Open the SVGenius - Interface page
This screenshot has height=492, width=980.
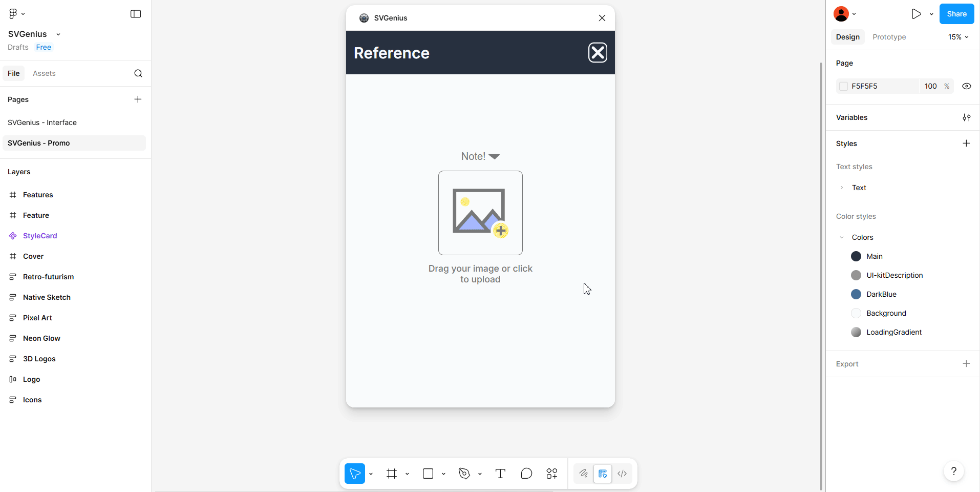(x=42, y=122)
